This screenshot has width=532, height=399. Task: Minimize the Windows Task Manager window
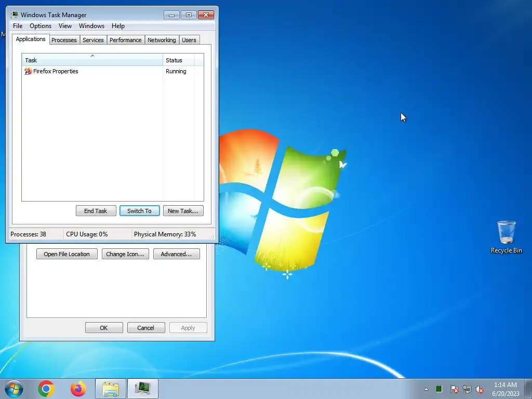171,15
